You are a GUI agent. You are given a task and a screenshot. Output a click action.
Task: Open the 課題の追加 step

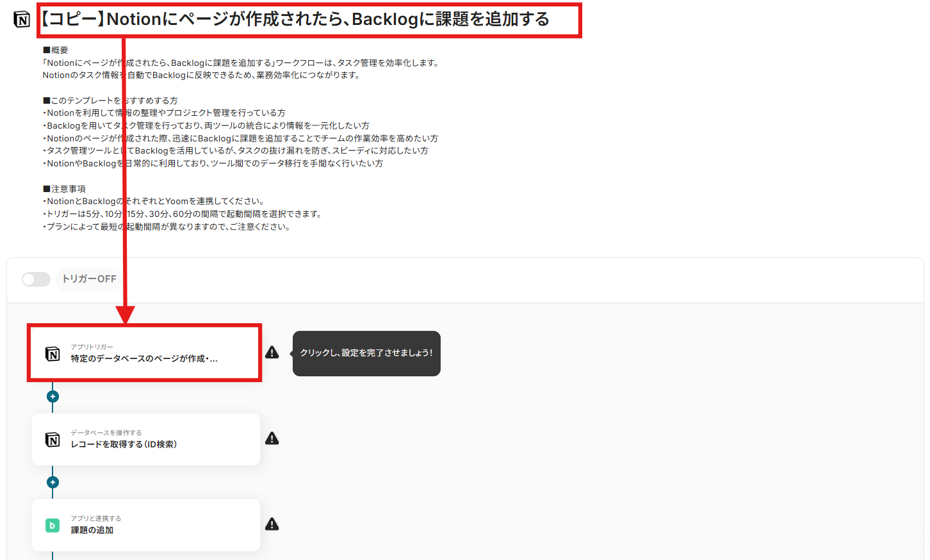tap(146, 525)
